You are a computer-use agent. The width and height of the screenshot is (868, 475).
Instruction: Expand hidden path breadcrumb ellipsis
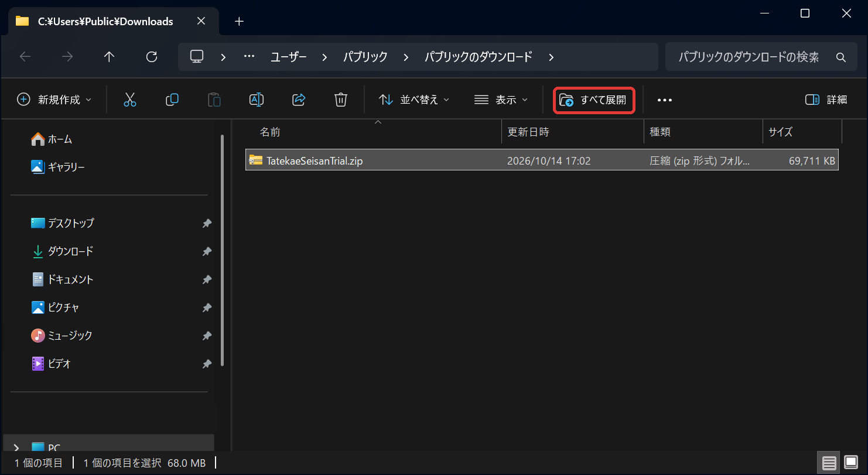[249, 57]
